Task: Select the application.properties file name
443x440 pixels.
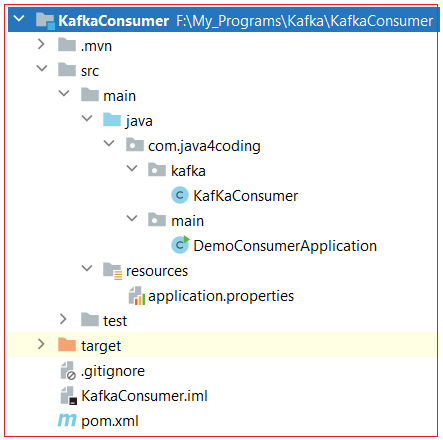Action: 221,296
